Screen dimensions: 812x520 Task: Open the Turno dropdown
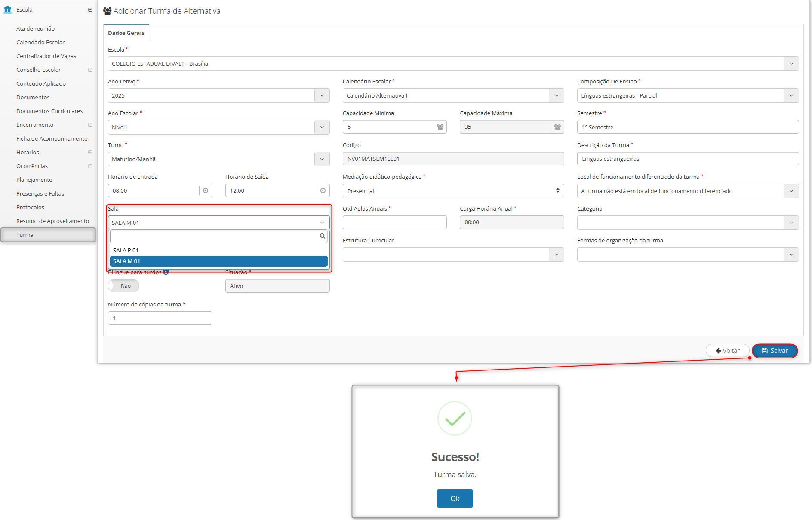[x=218, y=159]
